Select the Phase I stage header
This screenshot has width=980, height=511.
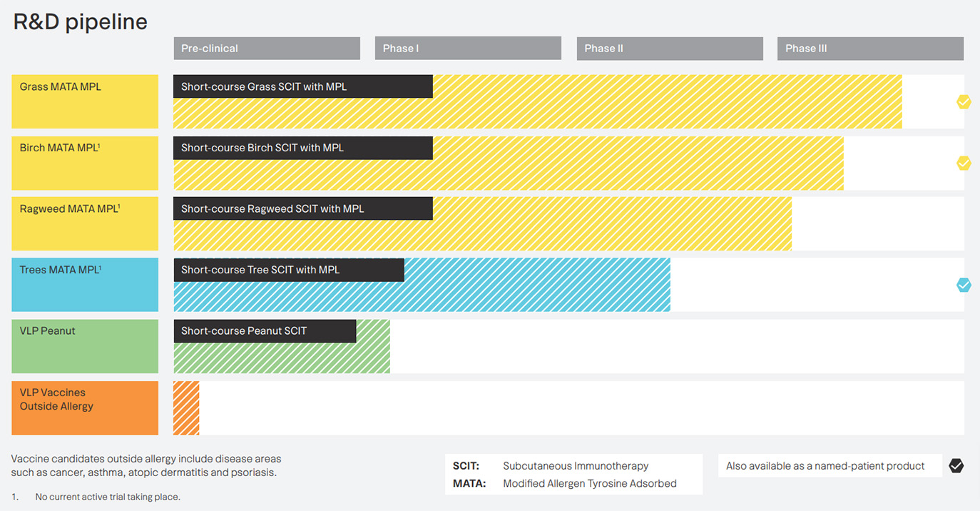pyautogui.click(x=468, y=49)
